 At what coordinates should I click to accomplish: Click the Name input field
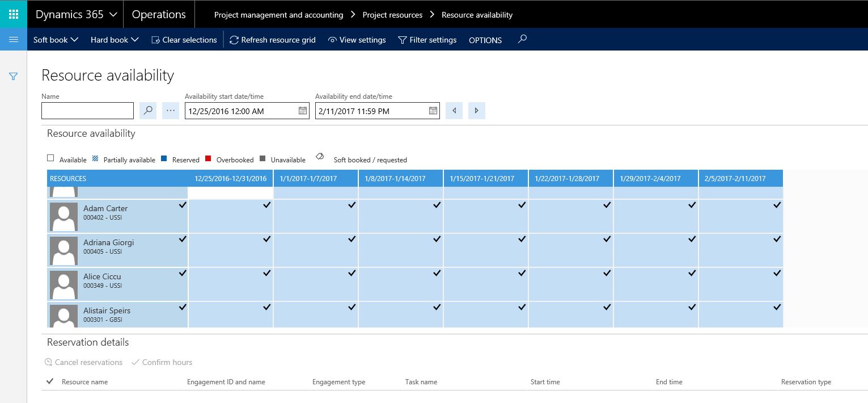pyautogui.click(x=87, y=111)
